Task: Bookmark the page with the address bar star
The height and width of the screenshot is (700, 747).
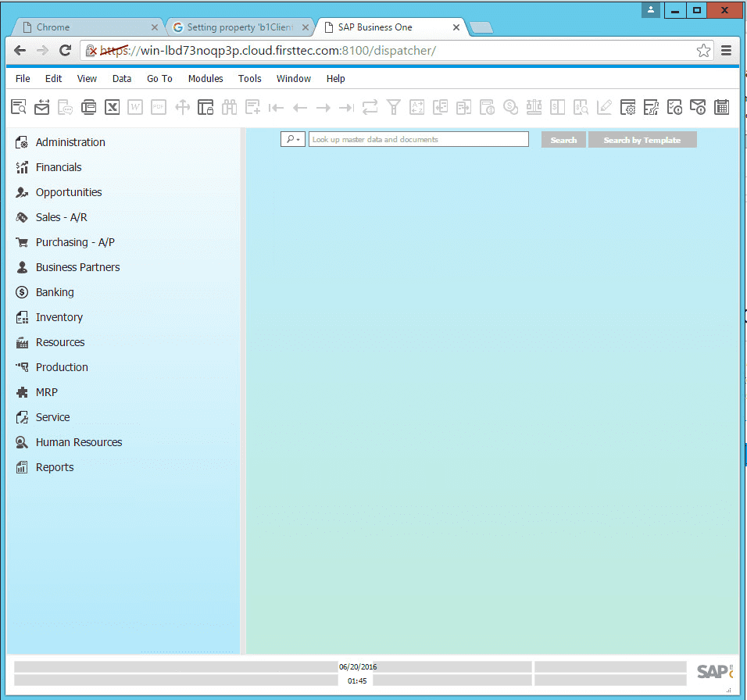Action: click(703, 49)
